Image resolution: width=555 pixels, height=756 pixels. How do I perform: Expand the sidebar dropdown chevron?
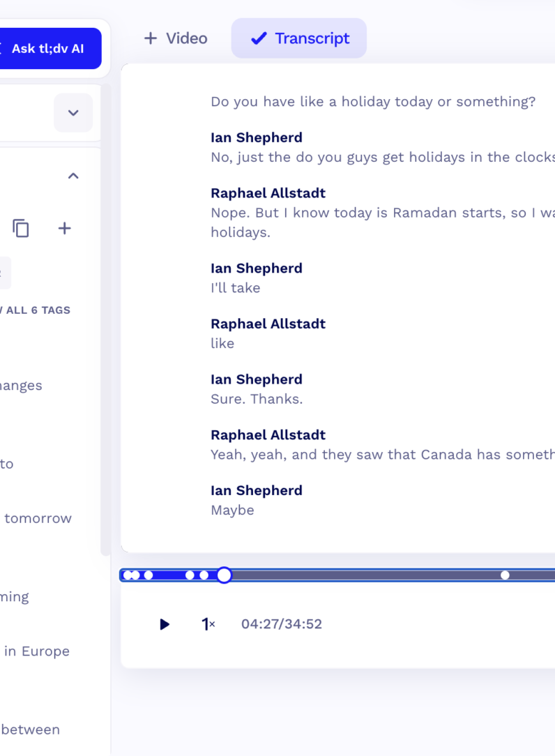click(73, 113)
